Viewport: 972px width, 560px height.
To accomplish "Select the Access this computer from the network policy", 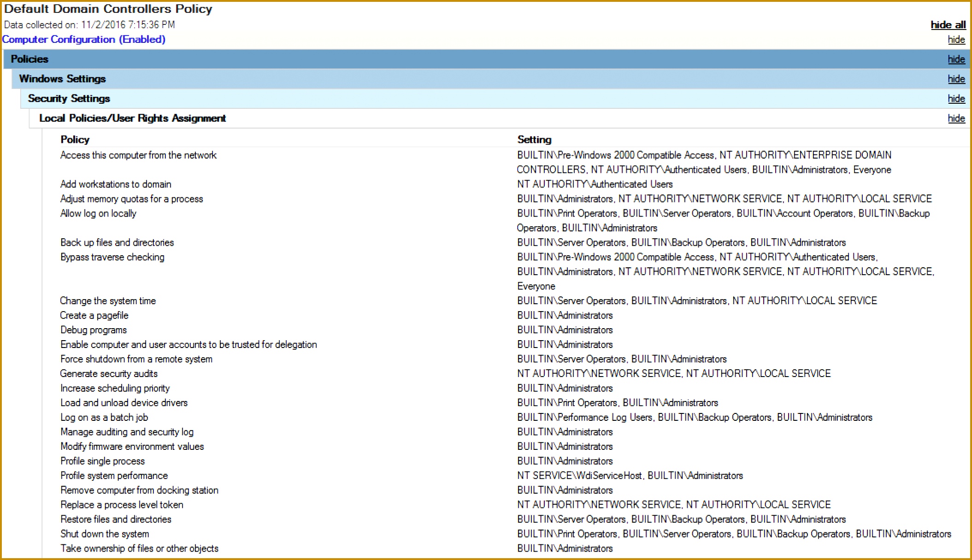I will coord(138,155).
